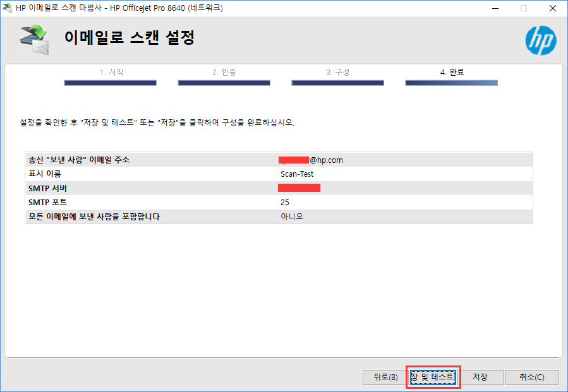Select step 1. 시작 tab
Image resolution: width=568 pixels, height=392 pixels.
point(112,73)
